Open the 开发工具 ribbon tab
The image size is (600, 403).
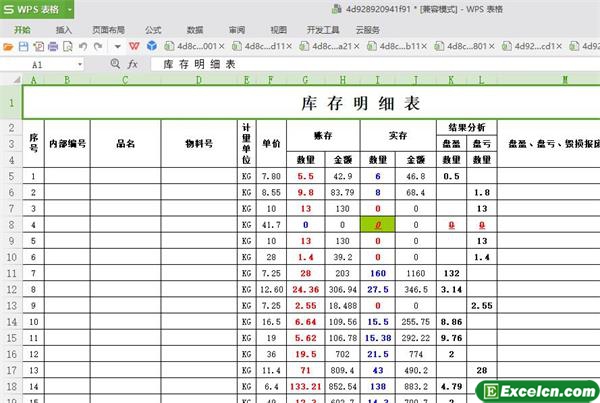(x=323, y=30)
